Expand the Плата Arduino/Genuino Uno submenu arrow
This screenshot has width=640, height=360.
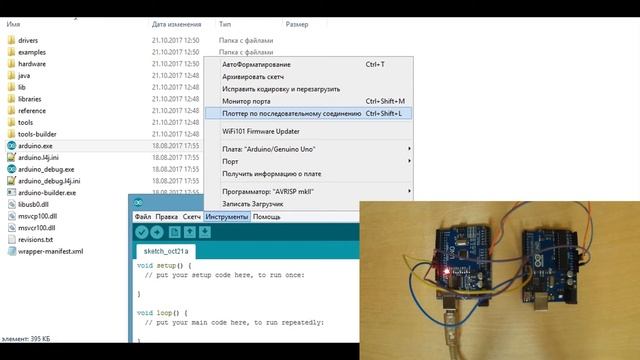pyautogui.click(x=409, y=149)
